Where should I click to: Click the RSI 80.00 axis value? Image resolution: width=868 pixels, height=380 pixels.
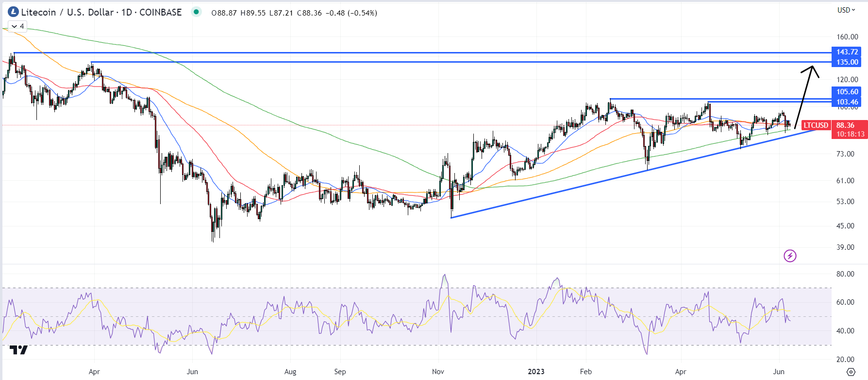(845, 274)
